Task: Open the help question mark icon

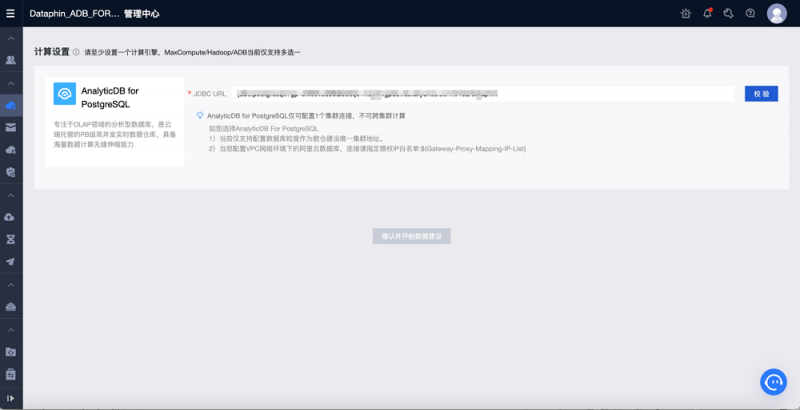Action: [x=750, y=14]
